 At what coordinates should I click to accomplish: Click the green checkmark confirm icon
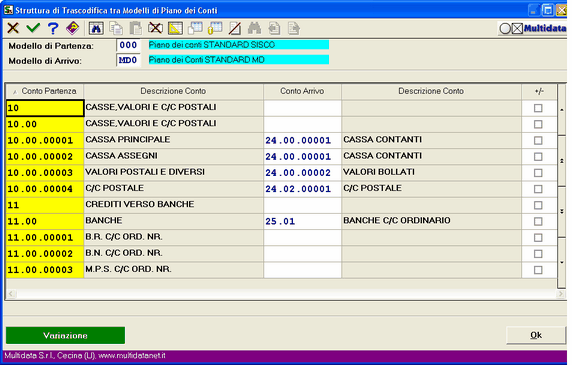click(x=33, y=28)
